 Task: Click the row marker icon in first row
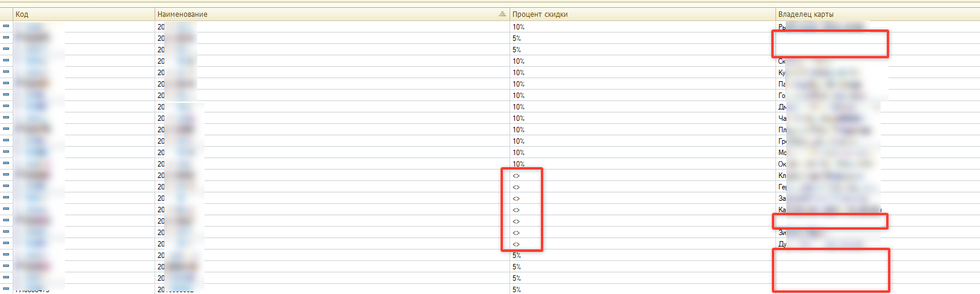click(6, 26)
